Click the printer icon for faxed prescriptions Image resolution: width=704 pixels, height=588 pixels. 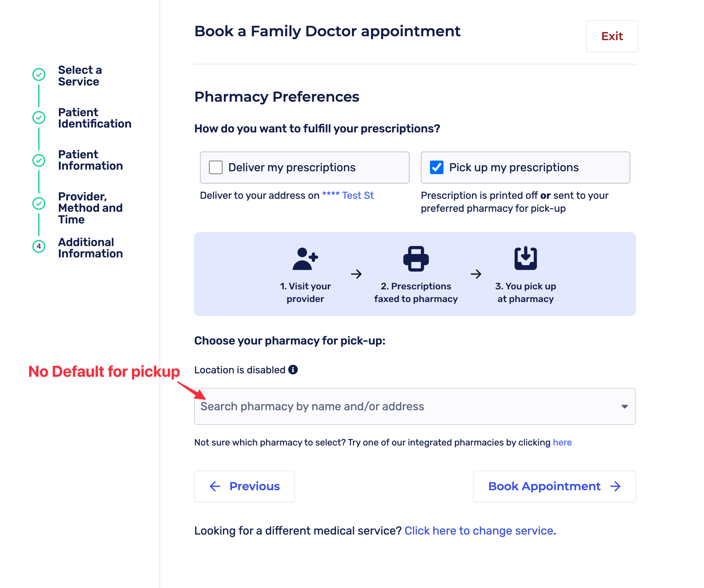pyautogui.click(x=416, y=259)
